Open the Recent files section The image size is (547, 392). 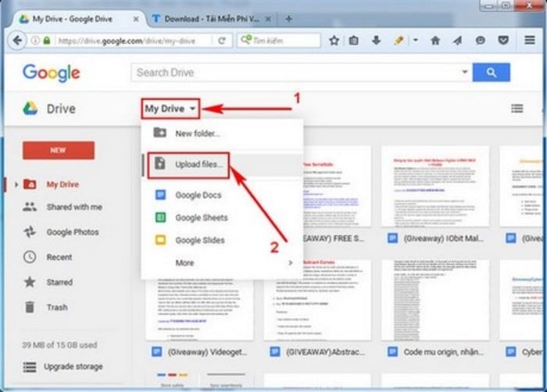(x=59, y=257)
